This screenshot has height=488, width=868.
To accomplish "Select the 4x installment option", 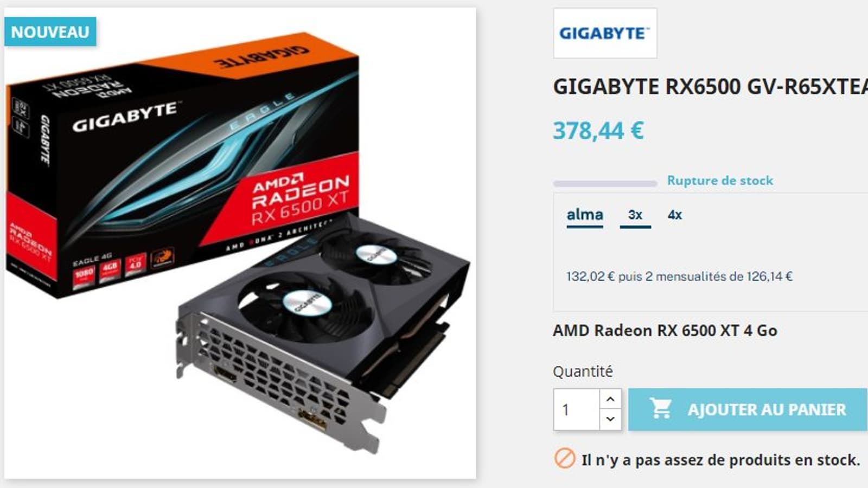I will (x=674, y=215).
